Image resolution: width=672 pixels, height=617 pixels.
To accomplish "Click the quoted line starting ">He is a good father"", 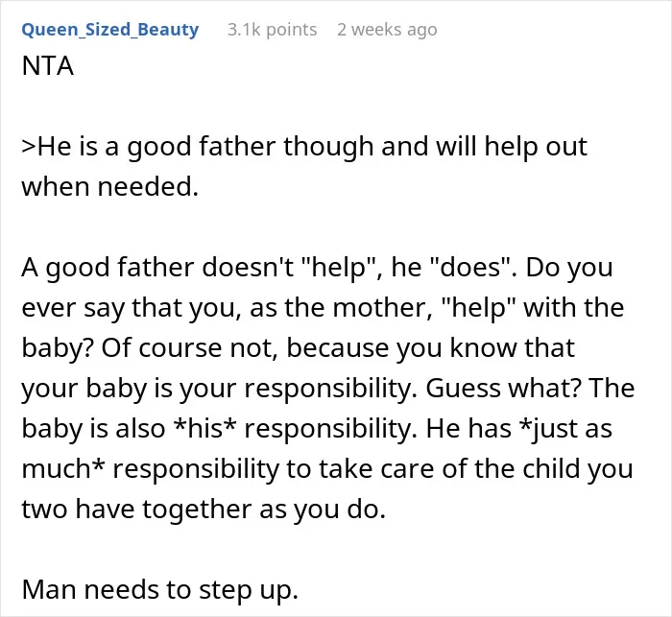I will (304, 147).
